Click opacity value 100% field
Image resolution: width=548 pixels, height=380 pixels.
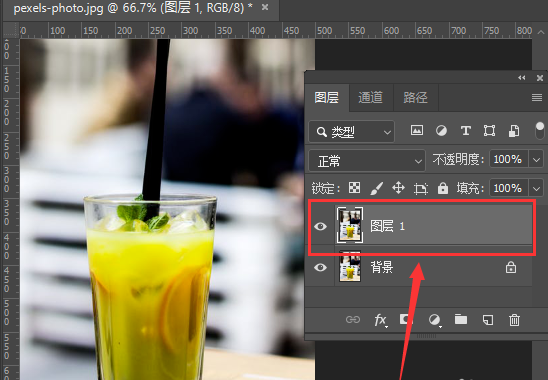[509, 160]
